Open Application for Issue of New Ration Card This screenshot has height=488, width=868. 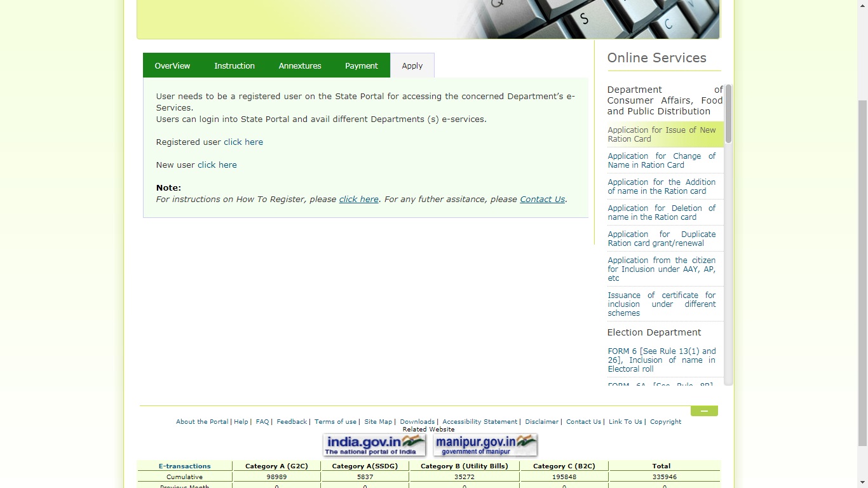tap(662, 134)
